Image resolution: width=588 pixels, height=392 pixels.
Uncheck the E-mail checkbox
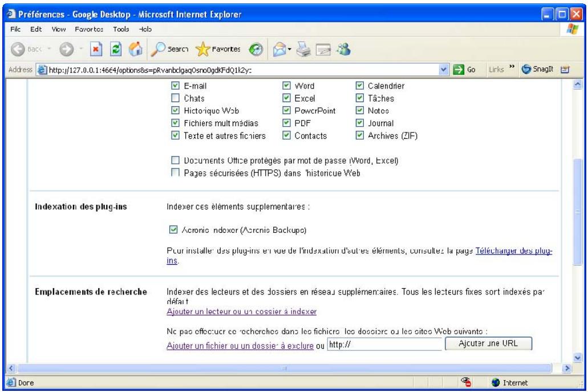[x=175, y=86]
